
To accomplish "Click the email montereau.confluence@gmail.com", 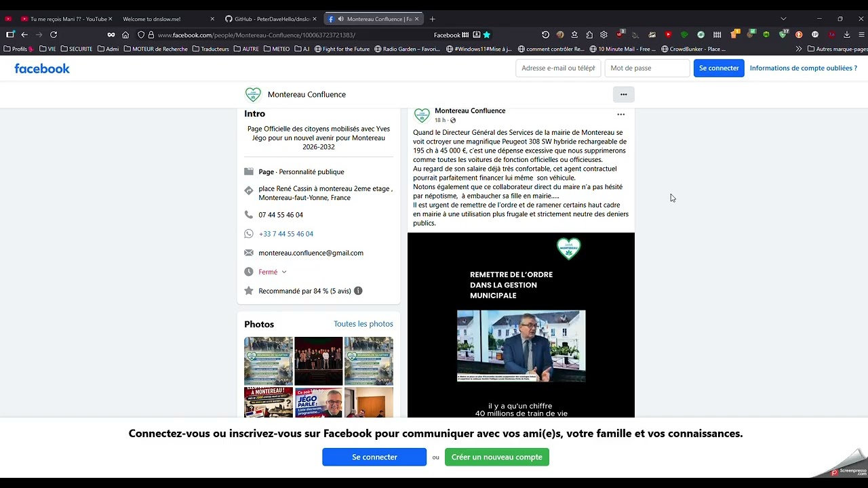I will tap(311, 253).
